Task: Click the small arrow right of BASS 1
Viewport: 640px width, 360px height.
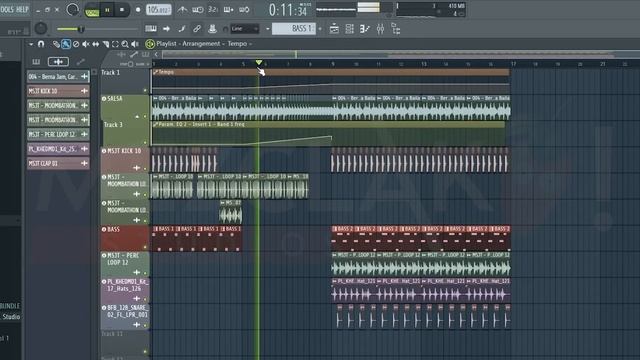Action: tap(320, 29)
